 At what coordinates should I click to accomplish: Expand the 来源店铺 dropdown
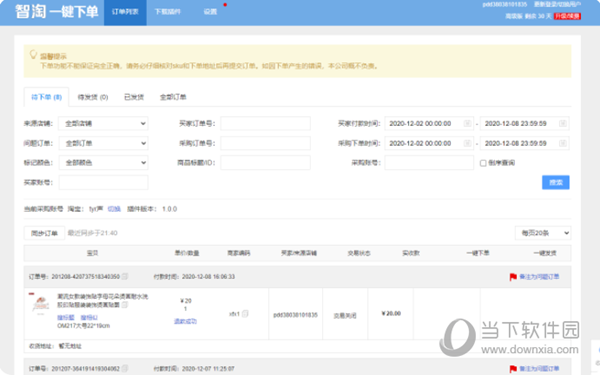tap(103, 124)
